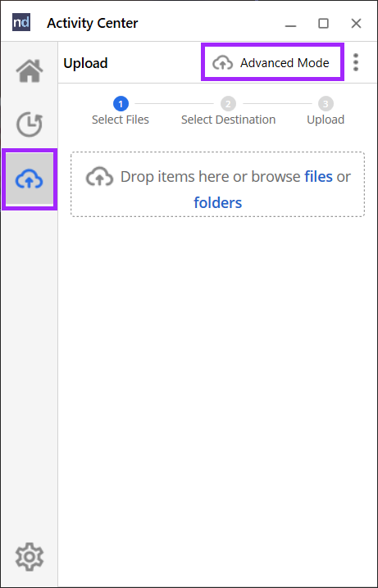Minimize the Activity Center window

pyautogui.click(x=290, y=24)
